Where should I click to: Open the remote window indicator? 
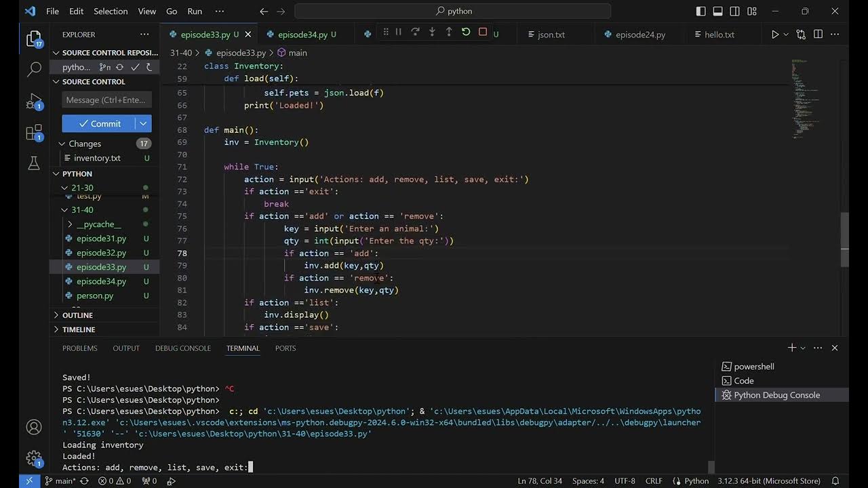[28, 481]
